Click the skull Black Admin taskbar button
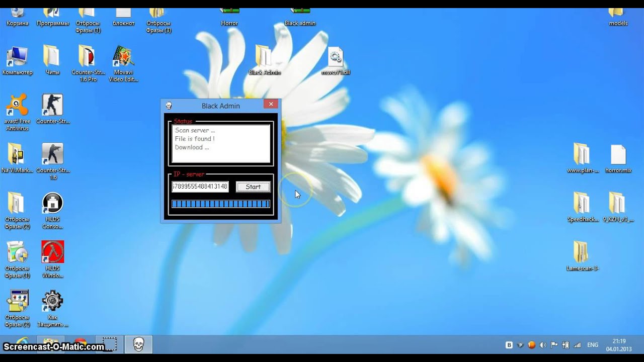The image size is (644, 362). pos(138,344)
